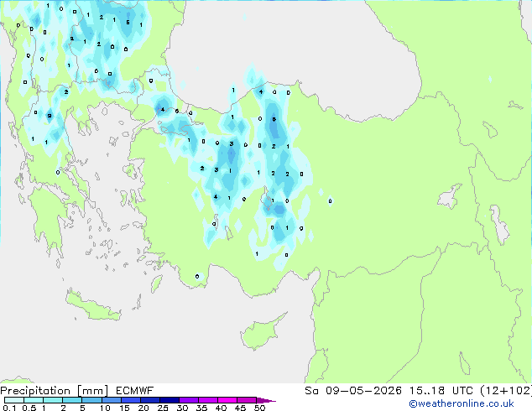Select the 0.1–0.5 mm legend swatch

tap(14, 400)
